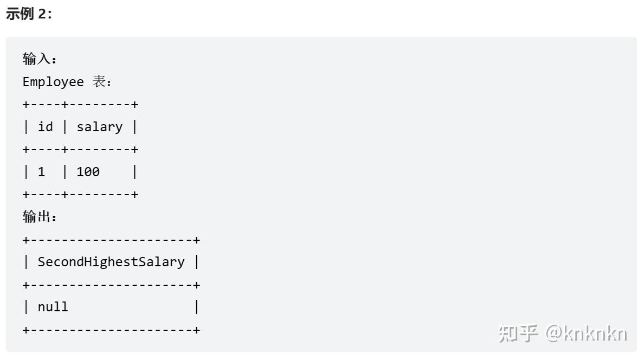Click the word Employee in the code block
Image resolution: width=644 pixels, height=359 pixels.
pos(53,82)
